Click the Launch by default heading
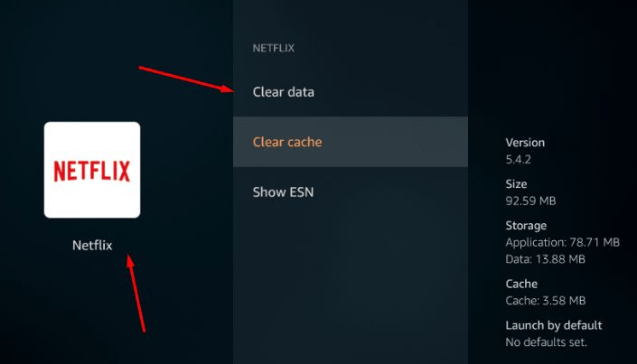Image resolution: width=637 pixels, height=364 pixels. pyautogui.click(x=553, y=325)
